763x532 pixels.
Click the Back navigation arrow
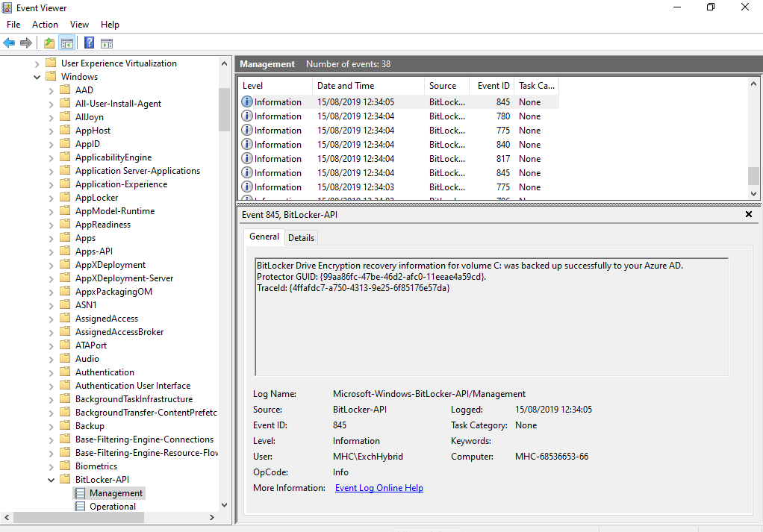click(x=8, y=43)
